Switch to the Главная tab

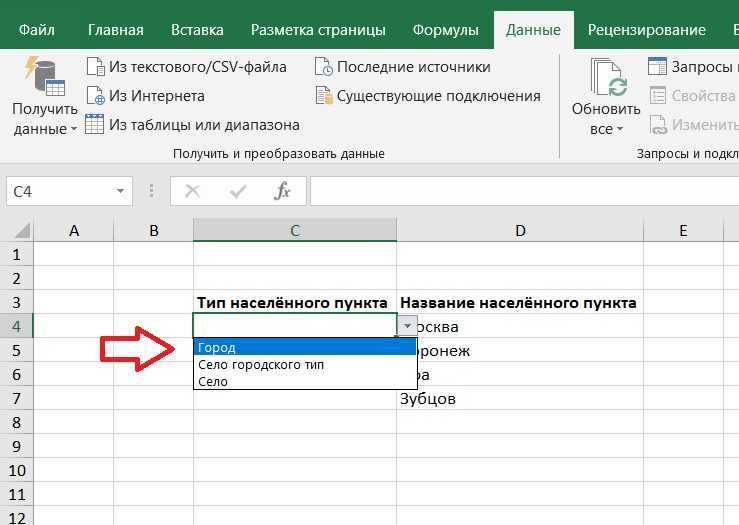115,30
